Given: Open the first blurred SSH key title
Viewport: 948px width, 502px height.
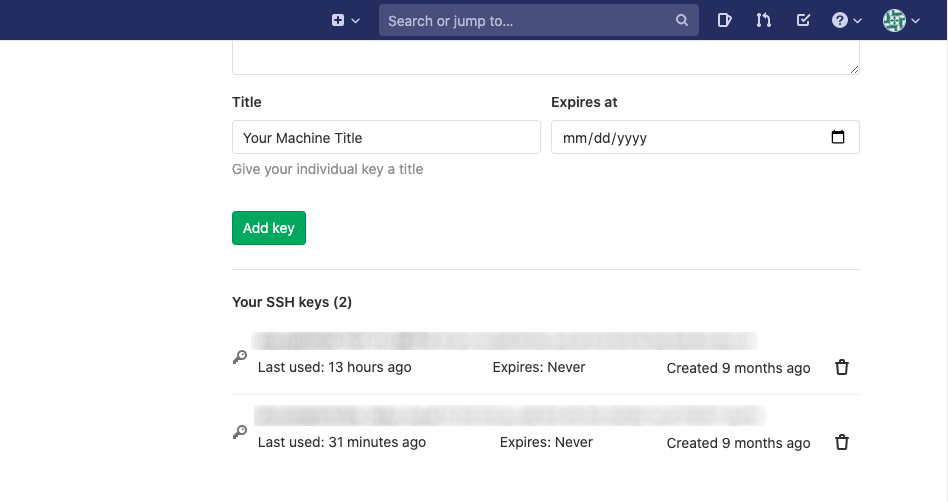Looking at the screenshot, I should pos(505,342).
